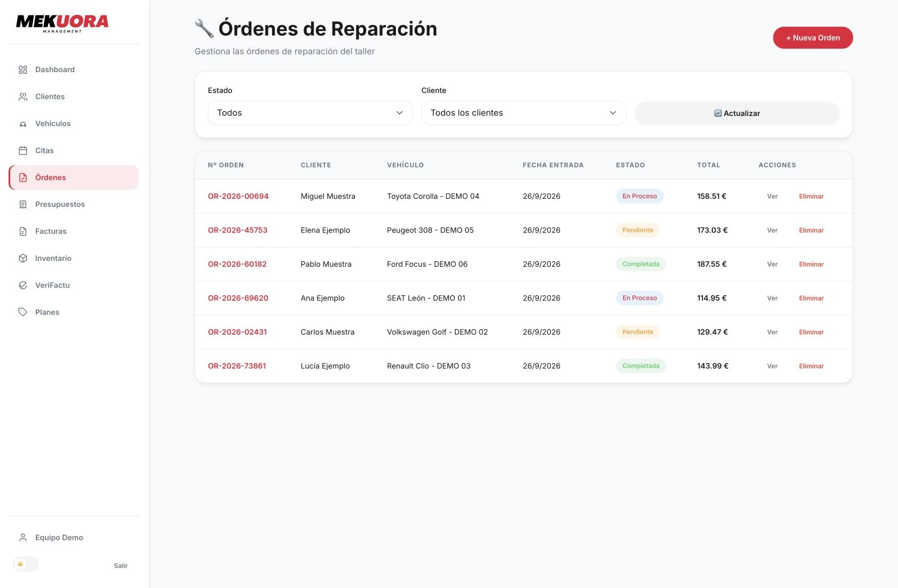Click the refresh icon in Actualizar button
The height and width of the screenshot is (588, 898).
718,113
